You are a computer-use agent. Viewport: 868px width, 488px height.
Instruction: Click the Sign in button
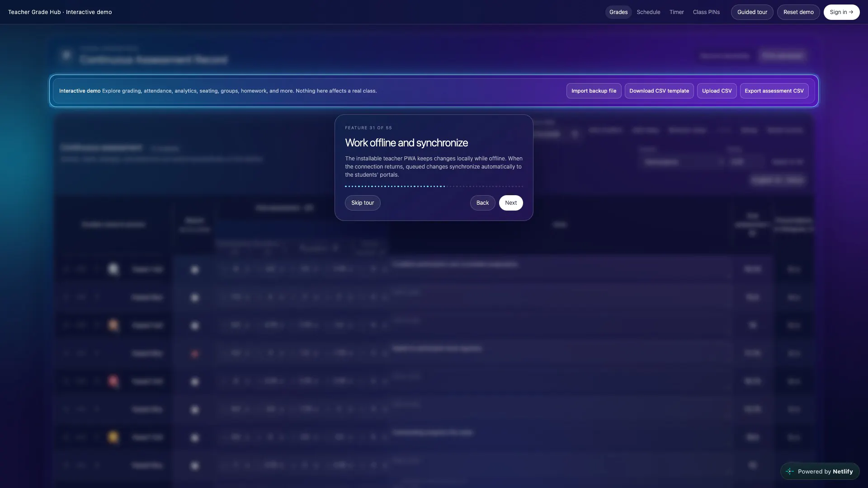pyautogui.click(x=841, y=12)
